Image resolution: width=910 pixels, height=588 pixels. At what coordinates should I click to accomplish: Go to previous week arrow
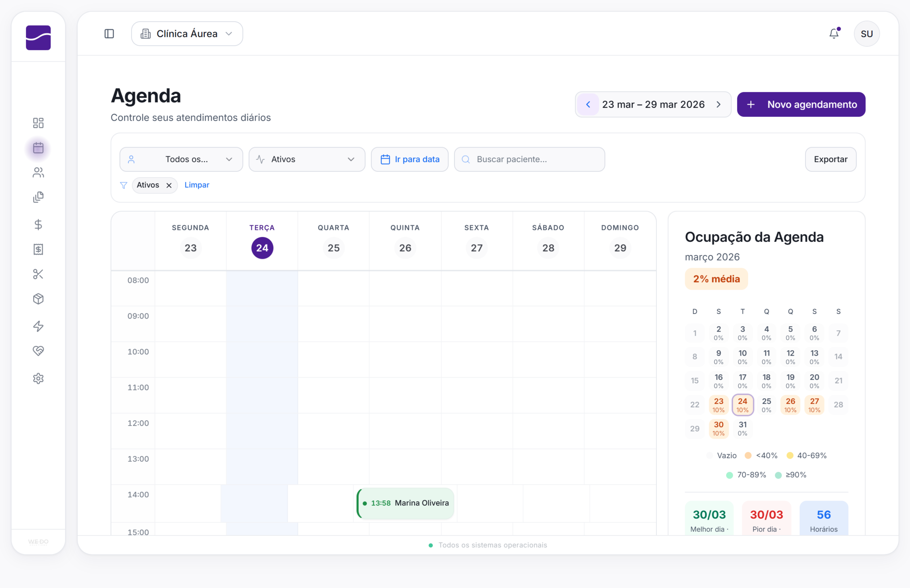(x=588, y=104)
